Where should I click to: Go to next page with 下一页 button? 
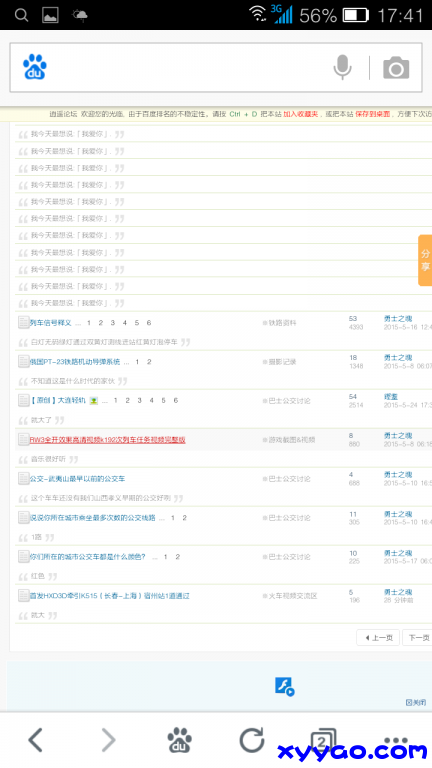click(x=417, y=638)
